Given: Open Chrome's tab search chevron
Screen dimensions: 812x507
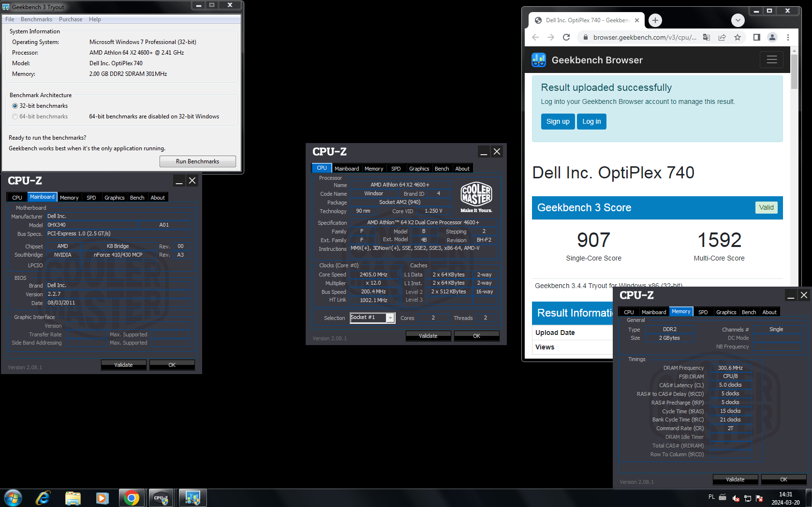Looking at the screenshot, I should (x=738, y=20).
